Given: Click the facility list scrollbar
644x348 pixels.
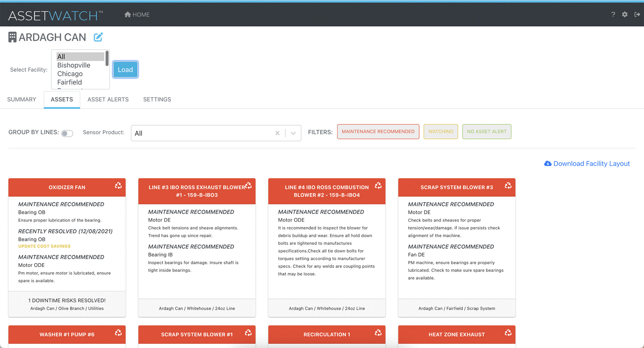Looking at the screenshot, I should coord(107,59).
